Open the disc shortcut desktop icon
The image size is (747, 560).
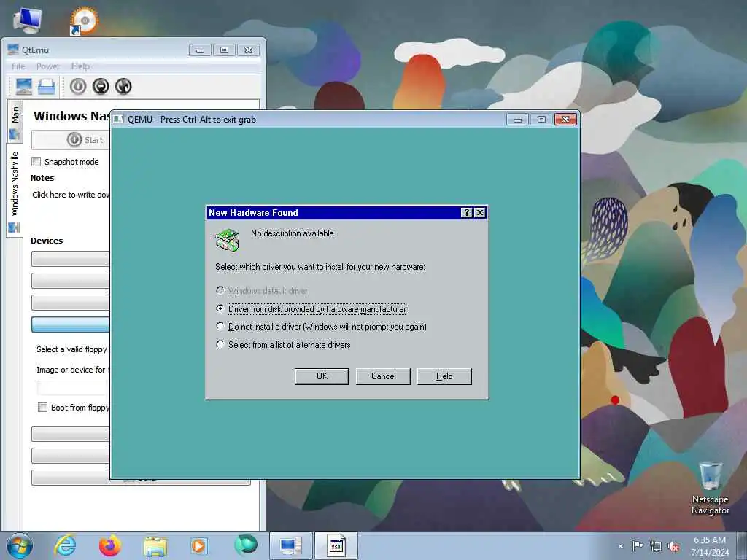(x=84, y=20)
